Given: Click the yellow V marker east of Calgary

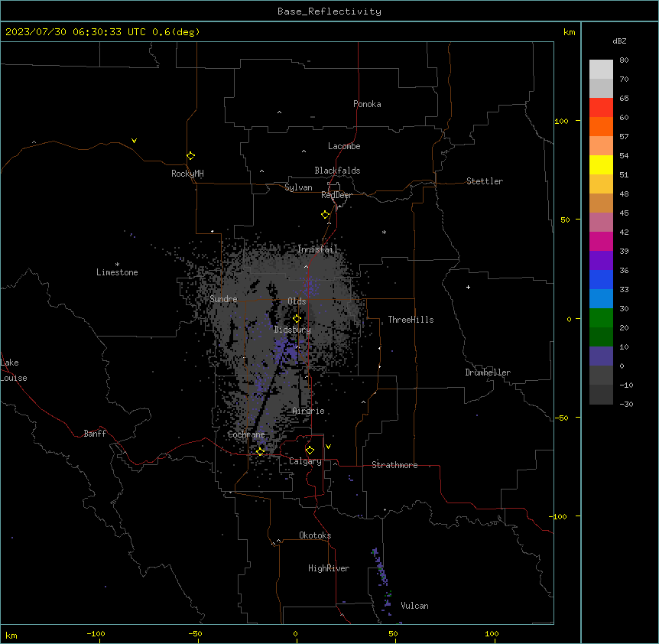Looking at the screenshot, I should (x=328, y=447).
